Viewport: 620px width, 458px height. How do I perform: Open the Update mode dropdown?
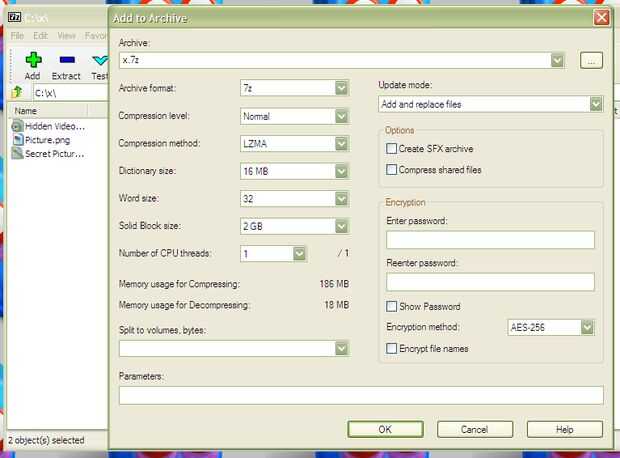pyautogui.click(x=596, y=104)
